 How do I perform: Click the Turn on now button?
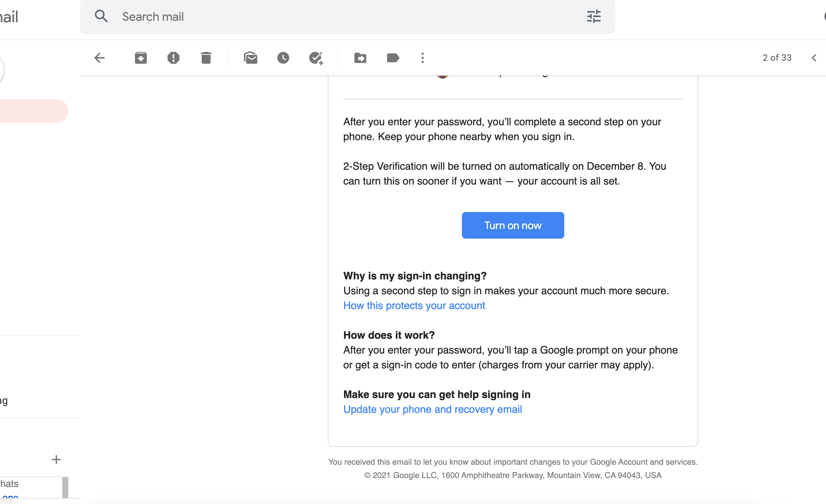[513, 225]
